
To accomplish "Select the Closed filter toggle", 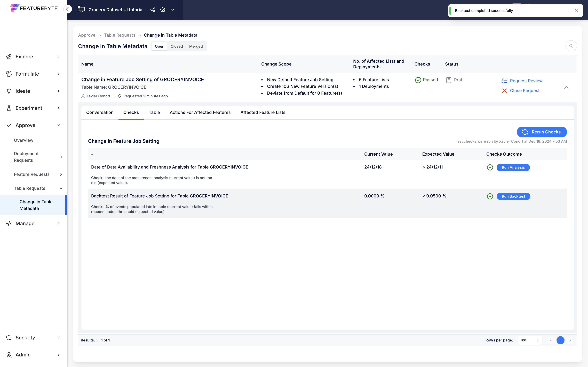I will click(x=177, y=46).
